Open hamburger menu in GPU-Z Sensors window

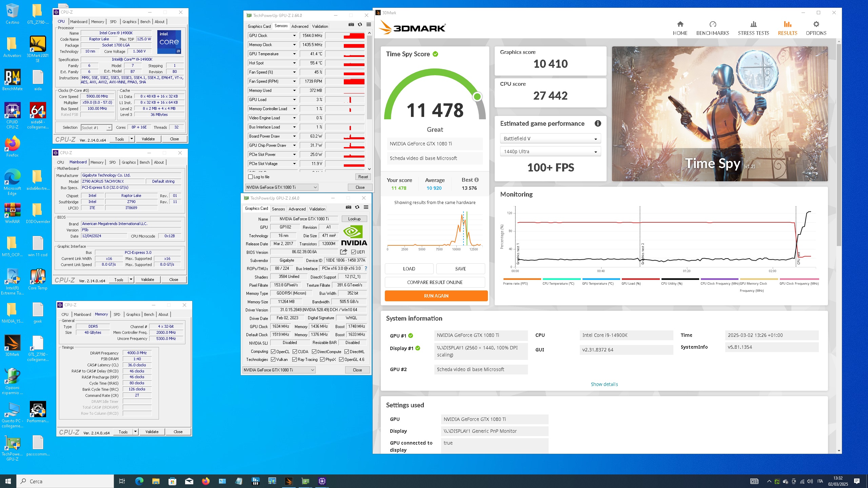coord(369,25)
